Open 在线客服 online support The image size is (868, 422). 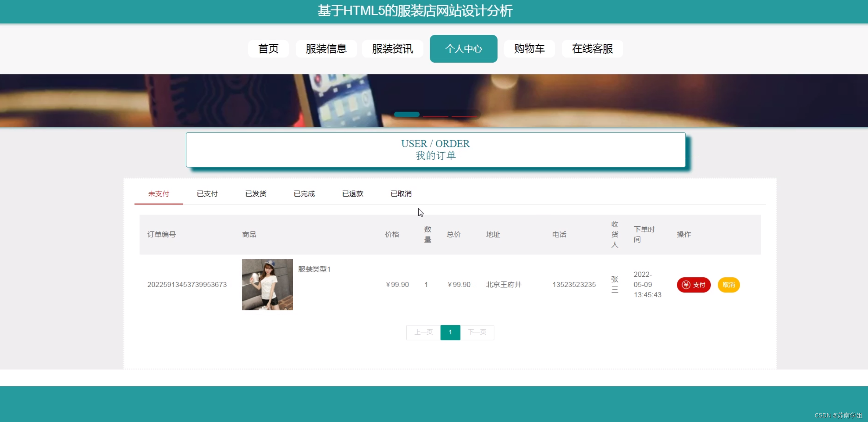point(592,49)
